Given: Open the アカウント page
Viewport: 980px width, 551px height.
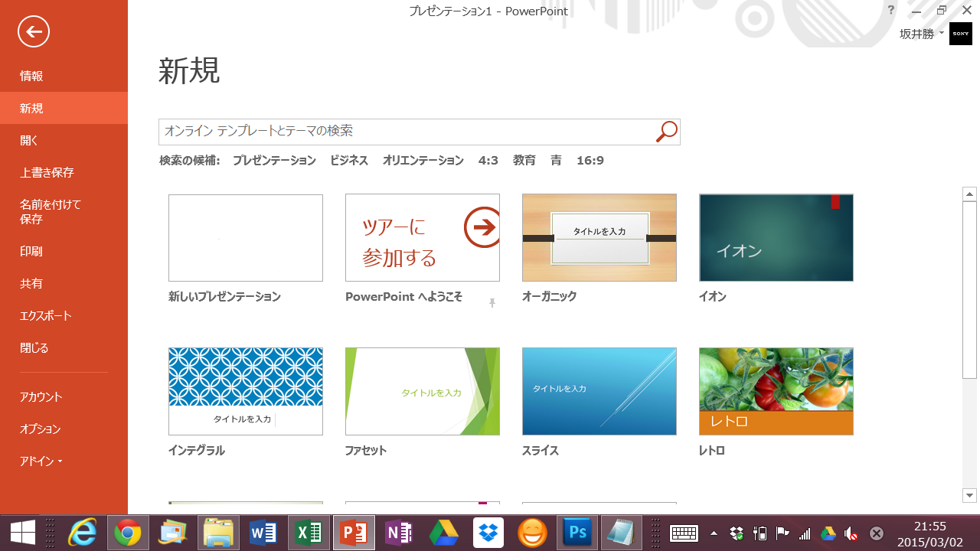Looking at the screenshot, I should point(64,396).
